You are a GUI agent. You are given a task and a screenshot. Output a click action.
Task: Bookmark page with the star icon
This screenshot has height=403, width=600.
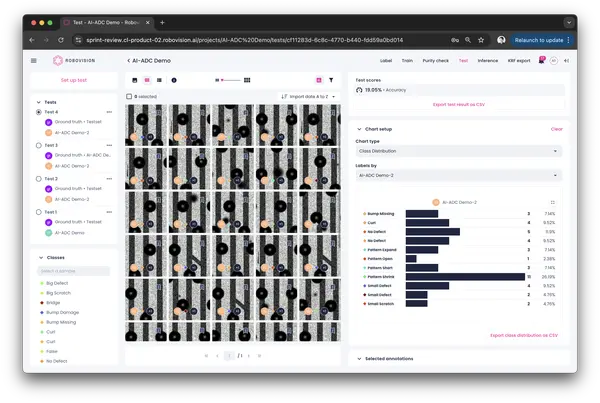click(481, 40)
